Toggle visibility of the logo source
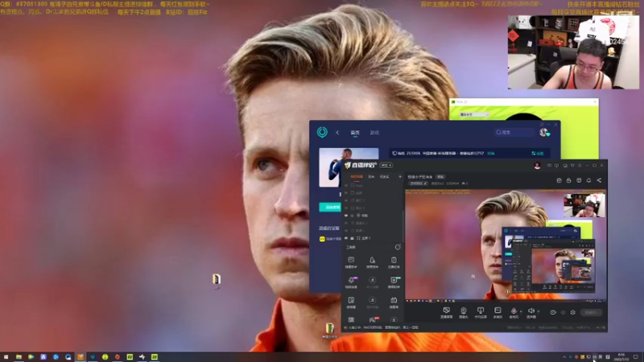644x362 pixels. (346, 186)
